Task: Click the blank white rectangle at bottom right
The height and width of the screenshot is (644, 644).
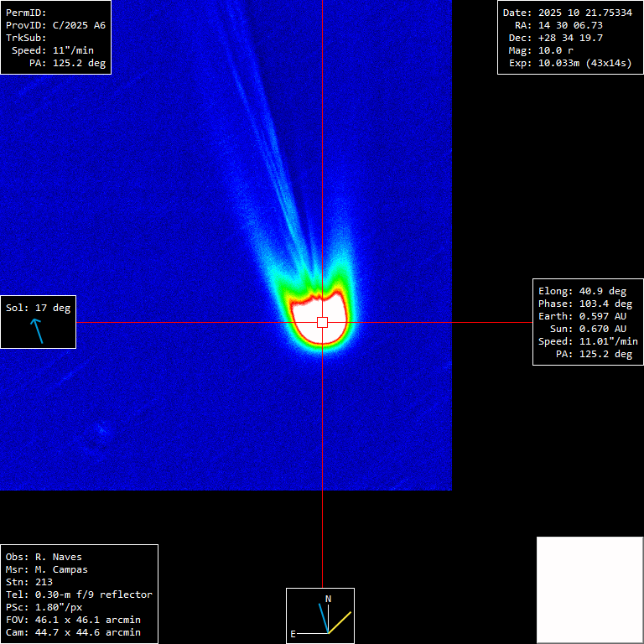Action: (589, 589)
